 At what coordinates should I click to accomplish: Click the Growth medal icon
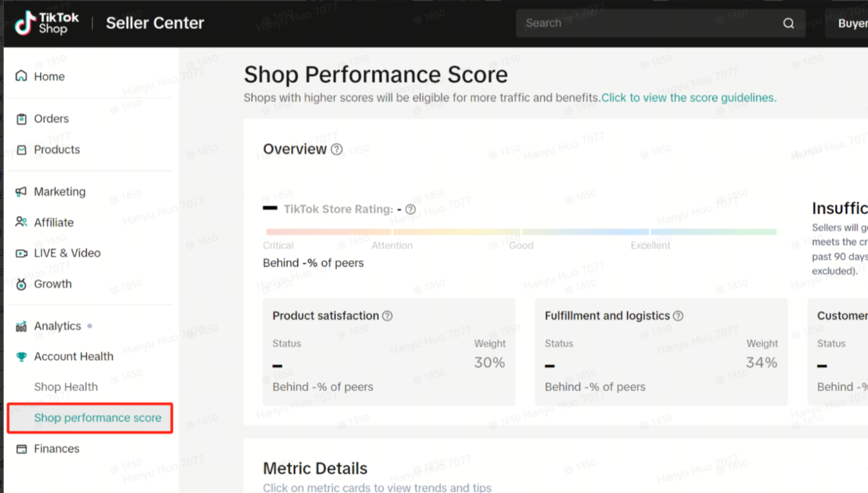coord(21,284)
